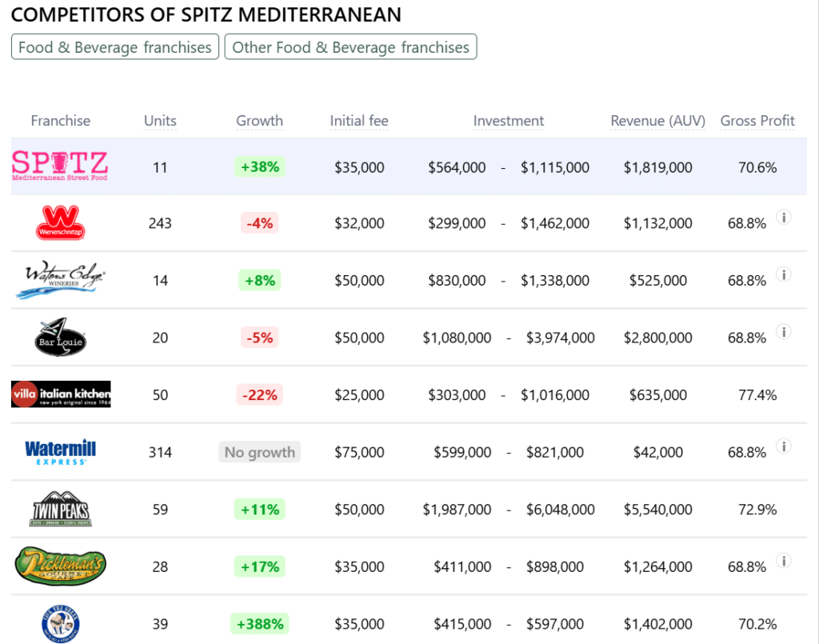Click the +11% growth badge

click(x=260, y=510)
